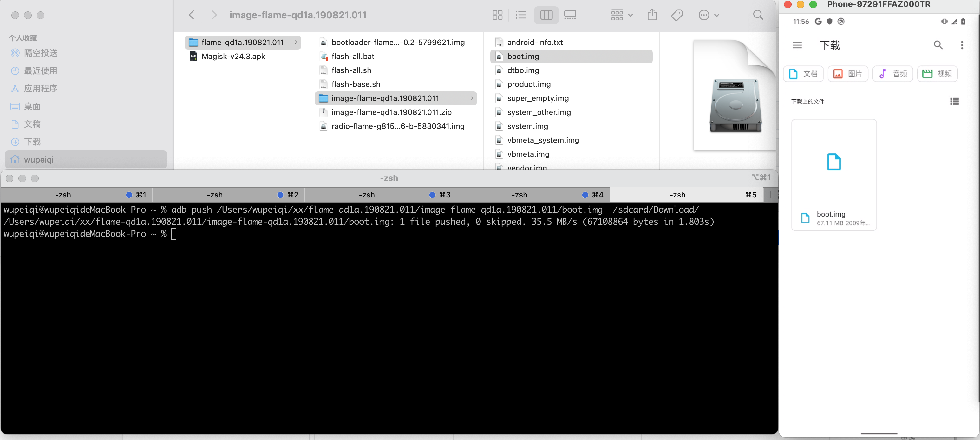
Task: Click the Finder share icon
Action: pos(652,15)
